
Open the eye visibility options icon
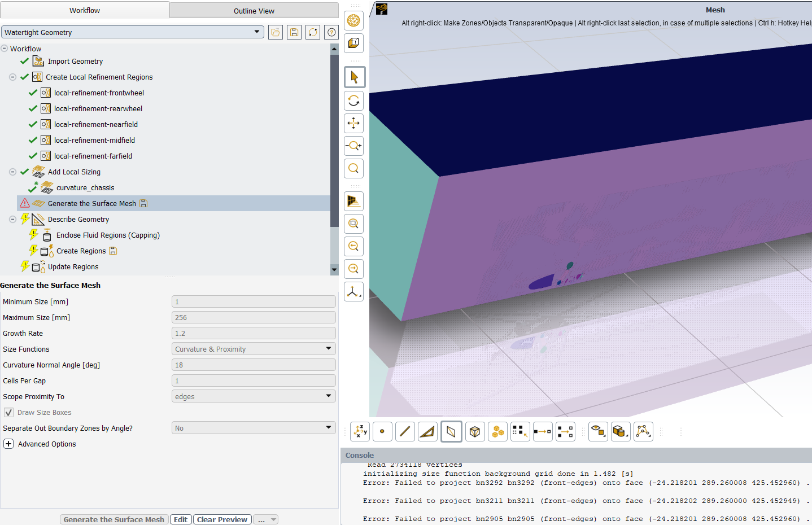[598, 432]
